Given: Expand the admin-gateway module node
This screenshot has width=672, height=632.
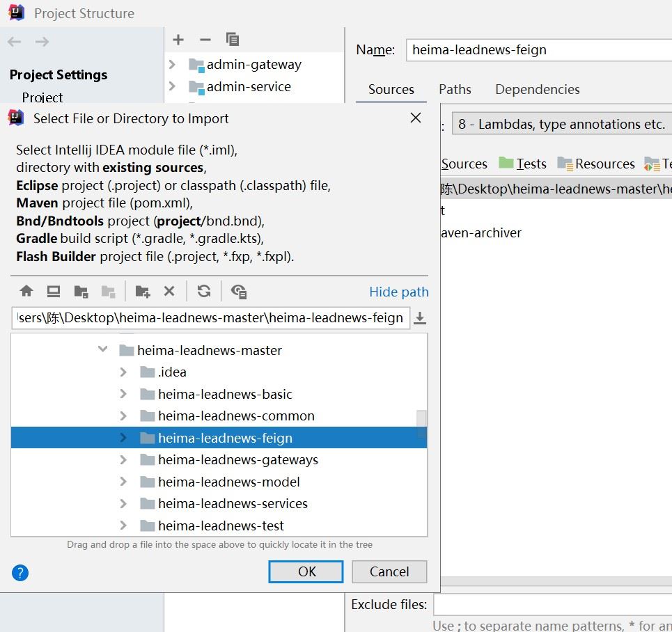Looking at the screenshot, I should pyautogui.click(x=172, y=64).
